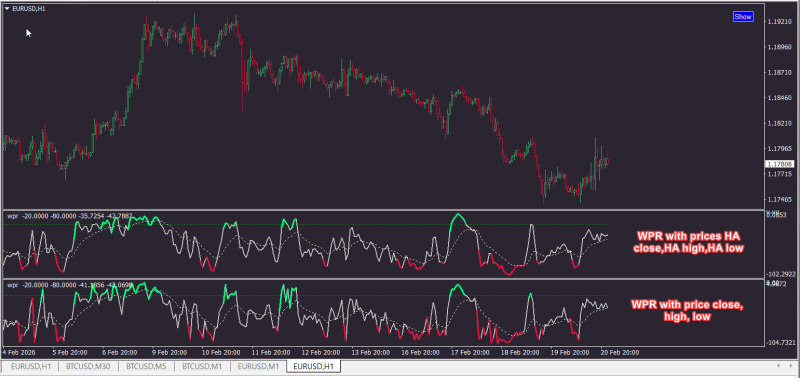Image resolution: width=800 pixels, height=378 pixels.
Task: Click the '20 Feb 20:00' time axis label
Action: tap(620, 352)
